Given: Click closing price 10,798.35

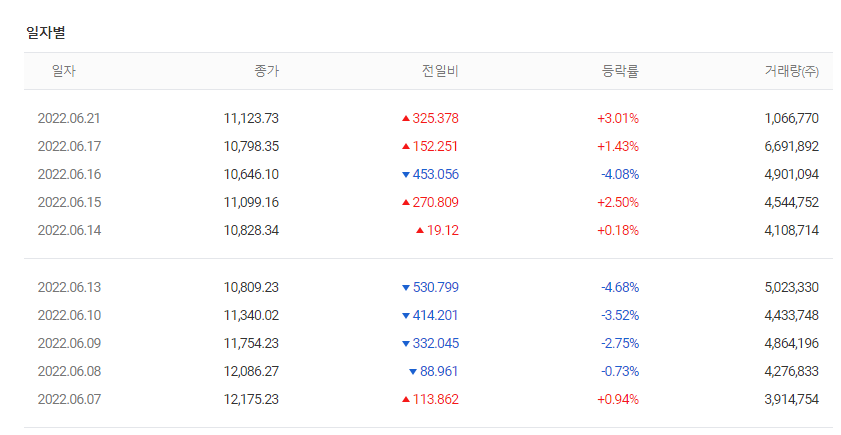Looking at the screenshot, I should click(x=251, y=146).
